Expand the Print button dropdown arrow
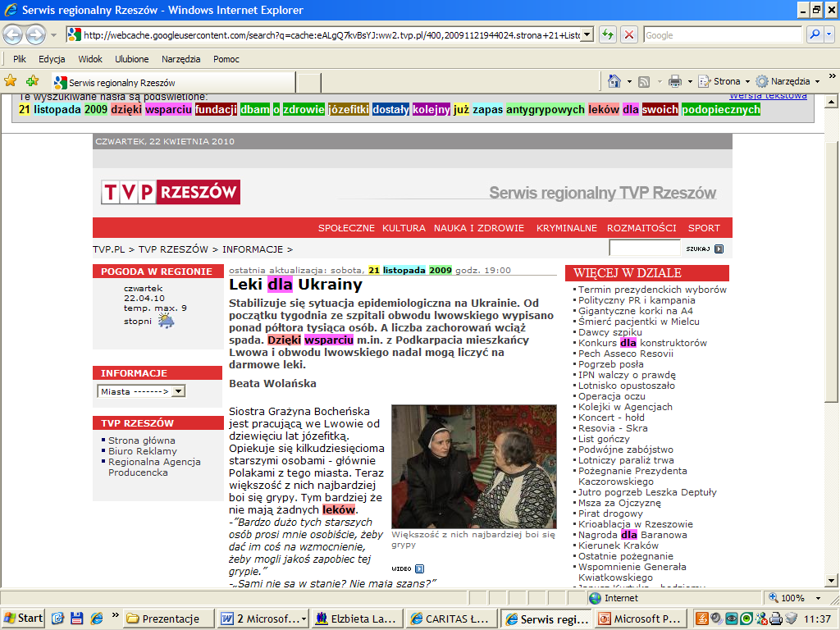 coord(690,81)
